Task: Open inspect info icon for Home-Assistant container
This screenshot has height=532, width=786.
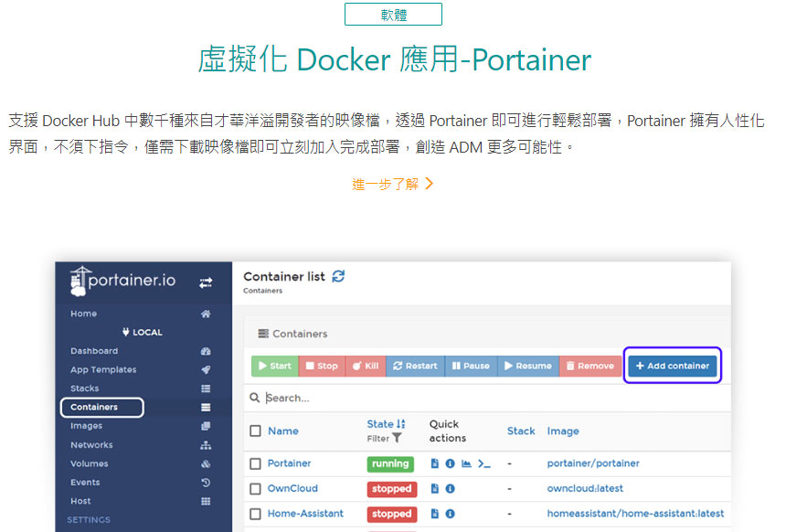Action: [451, 514]
